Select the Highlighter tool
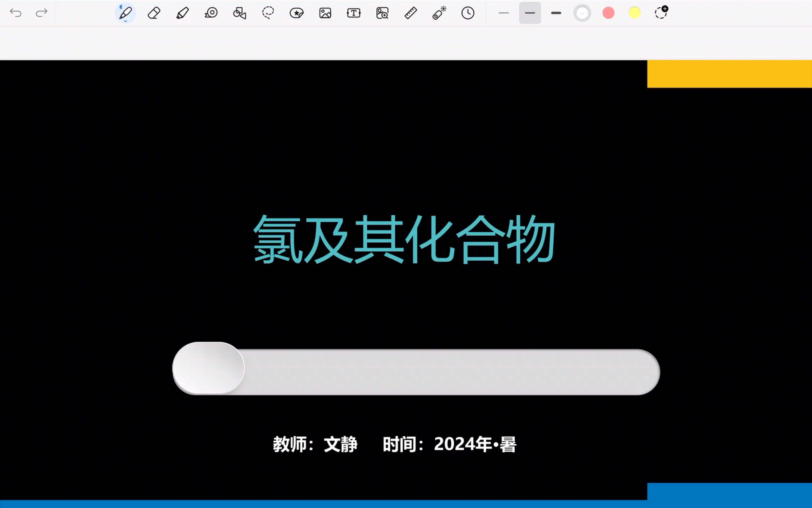Viewport: 812px width, 508px height. [x=182, y=13]
